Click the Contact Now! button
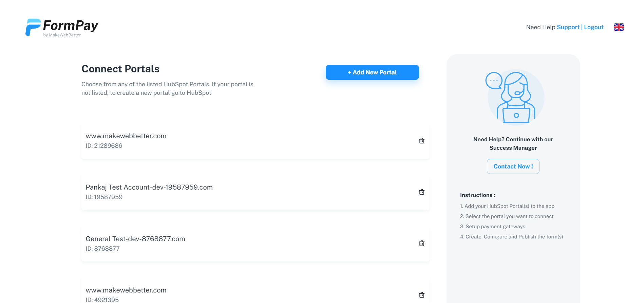 (x=513, y=166)
